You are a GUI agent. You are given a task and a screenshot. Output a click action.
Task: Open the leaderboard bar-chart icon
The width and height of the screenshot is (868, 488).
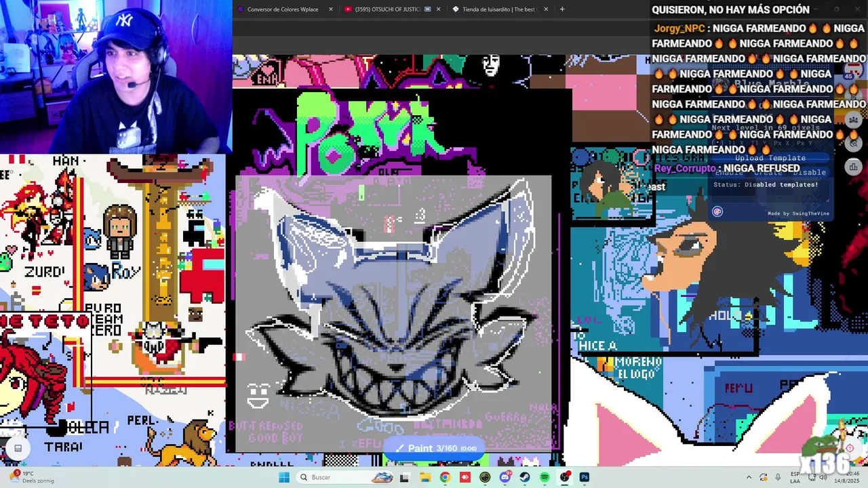[x=854, y=167]
